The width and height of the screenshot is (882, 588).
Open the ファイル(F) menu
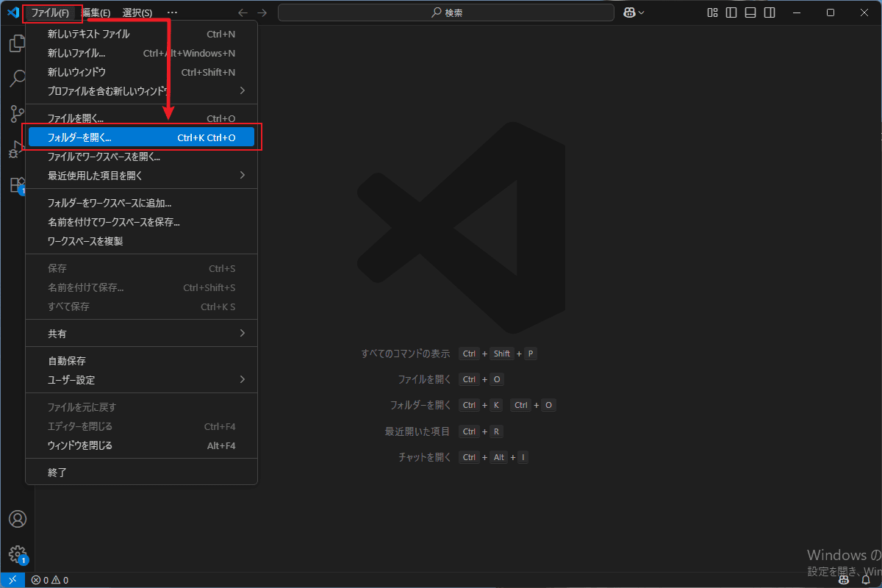(51, 12)
